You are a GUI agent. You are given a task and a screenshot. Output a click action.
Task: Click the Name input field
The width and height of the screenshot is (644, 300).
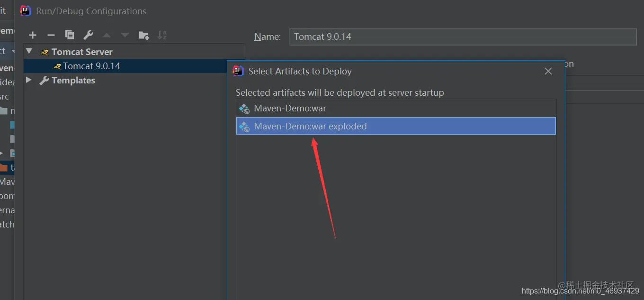click(x=463, y=36)
